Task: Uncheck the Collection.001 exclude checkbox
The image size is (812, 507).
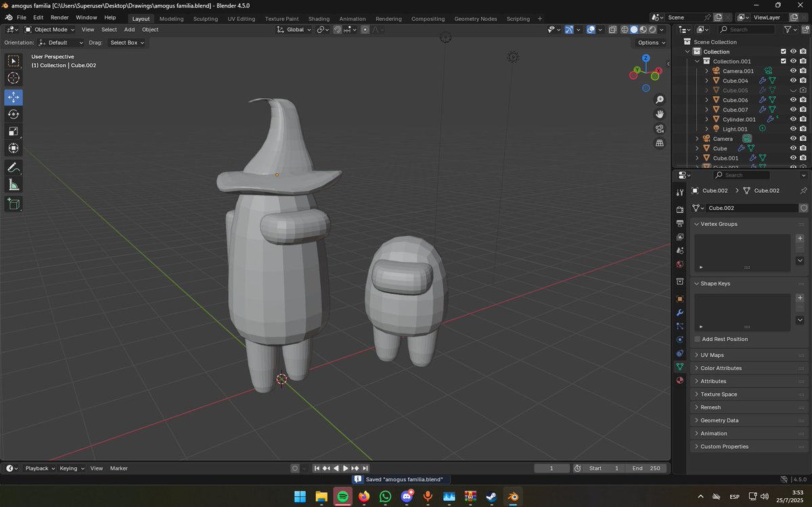Action: point(784,61)
